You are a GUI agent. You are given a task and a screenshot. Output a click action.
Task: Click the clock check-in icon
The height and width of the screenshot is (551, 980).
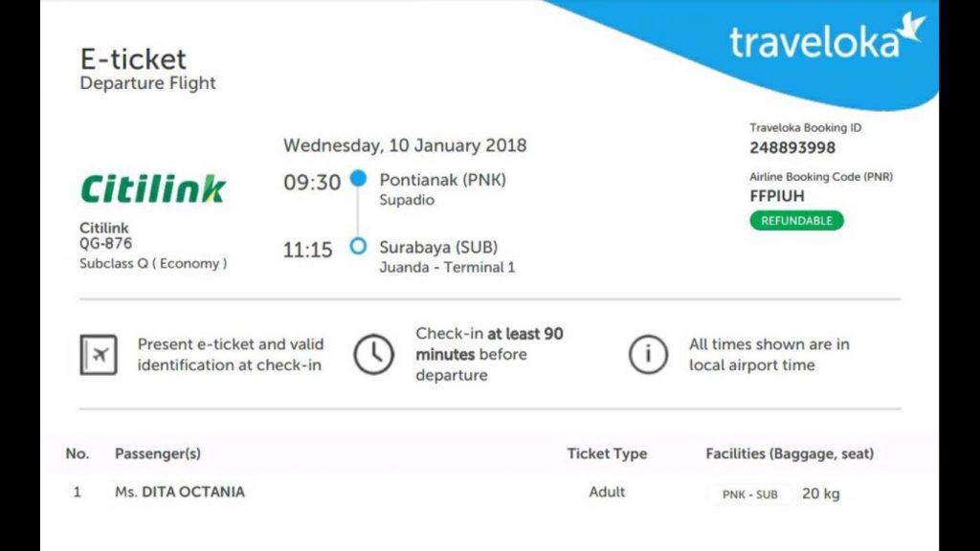(373, 355)
